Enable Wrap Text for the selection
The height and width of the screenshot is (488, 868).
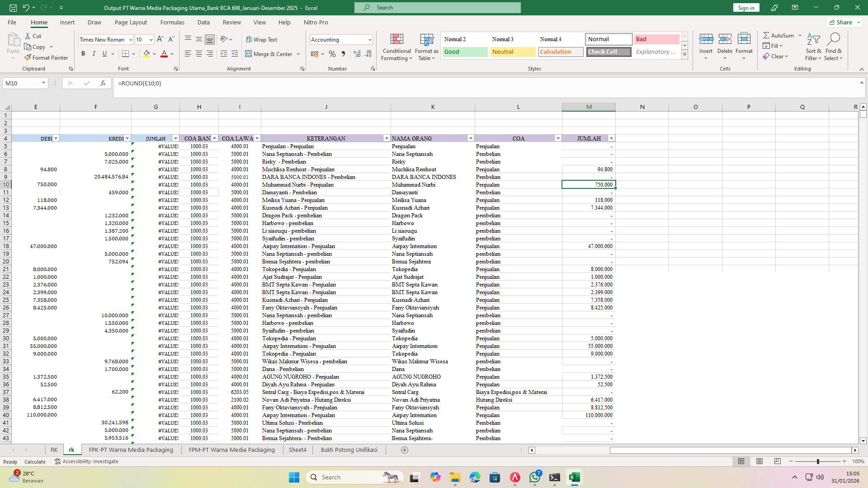click(x=262, y=39)
